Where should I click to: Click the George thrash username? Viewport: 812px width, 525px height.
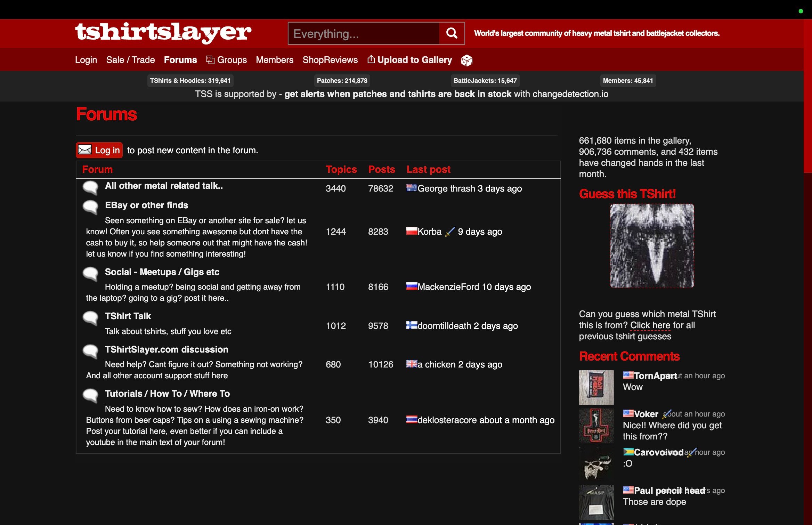pos(446,188)
